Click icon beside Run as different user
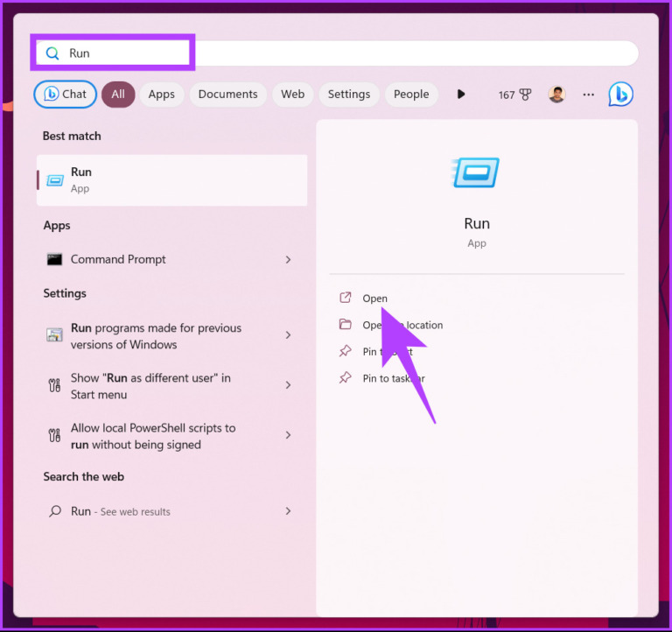Screen dimensions: 672x632 [54, 385]
